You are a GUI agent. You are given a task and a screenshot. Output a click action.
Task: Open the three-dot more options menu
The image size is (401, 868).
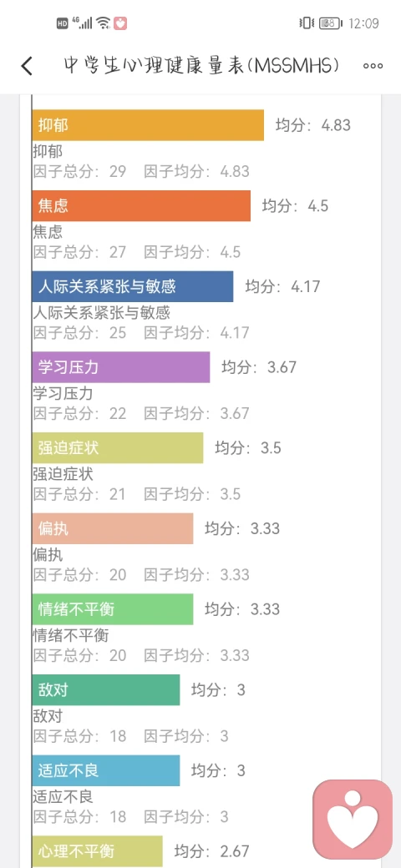point(373,66)
